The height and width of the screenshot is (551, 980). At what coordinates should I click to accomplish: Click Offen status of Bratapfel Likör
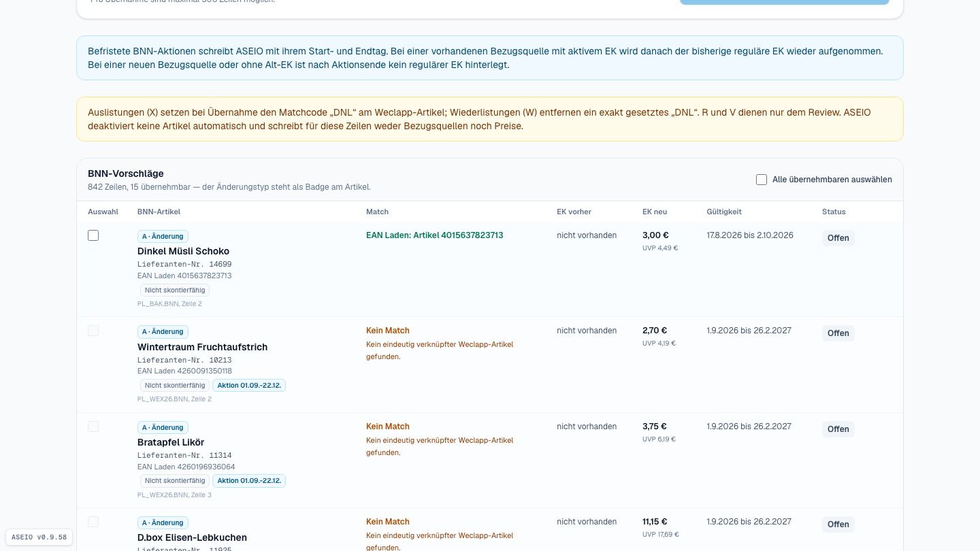(838, 429)
